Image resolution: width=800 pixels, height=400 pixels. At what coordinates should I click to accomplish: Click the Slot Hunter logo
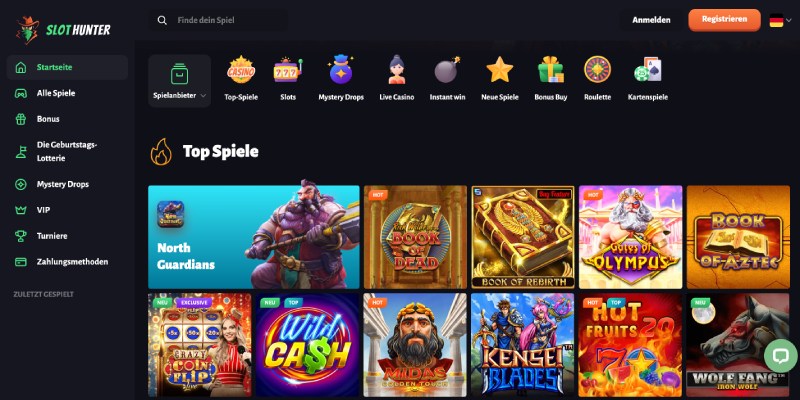point(63,30)
